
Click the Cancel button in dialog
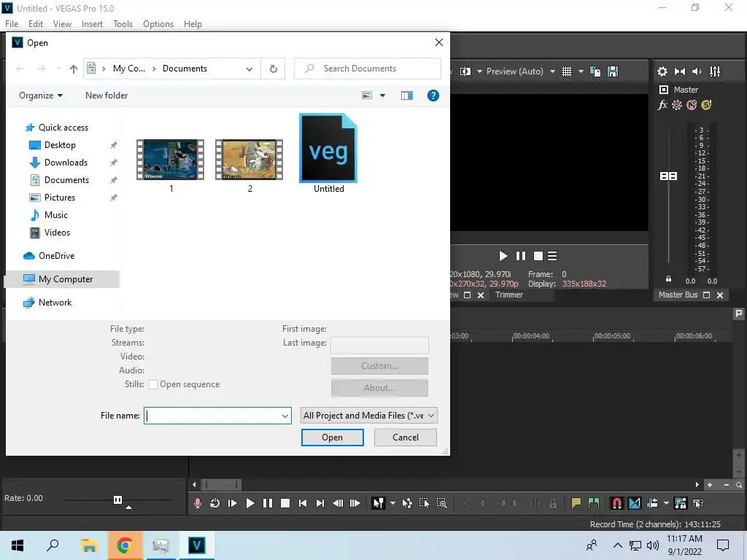[x=406, y=437]
